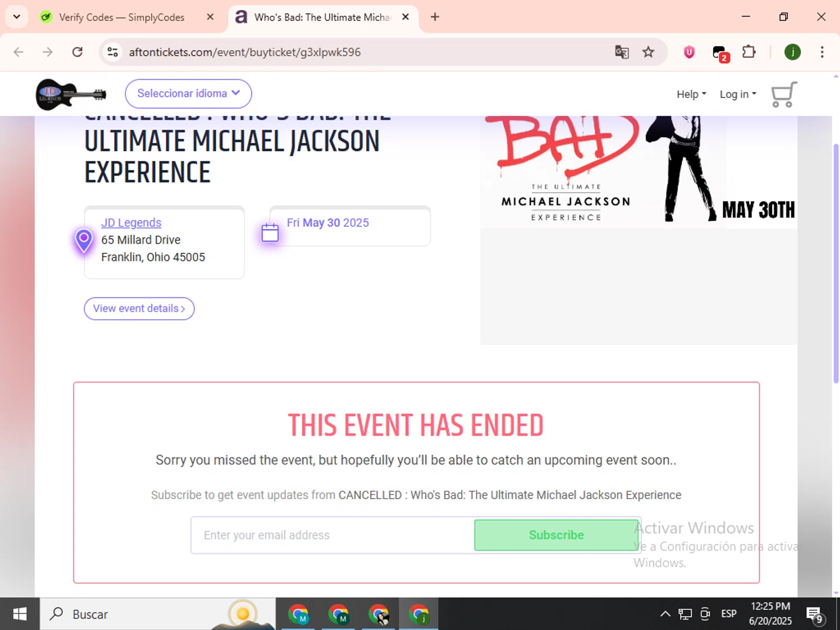The width and height of the screenshot is (840, 630).
Task: Click the 65 Millard Drive address text
Action: pos(141,240)
